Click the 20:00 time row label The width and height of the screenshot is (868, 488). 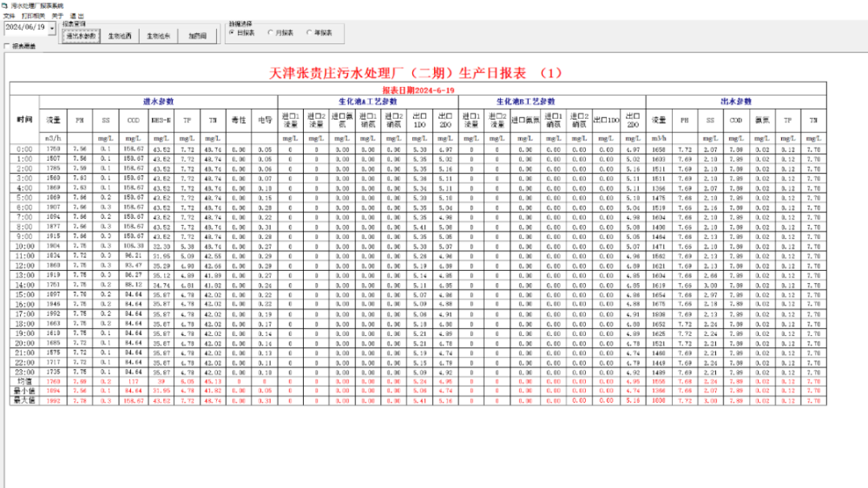pos(24,343)
